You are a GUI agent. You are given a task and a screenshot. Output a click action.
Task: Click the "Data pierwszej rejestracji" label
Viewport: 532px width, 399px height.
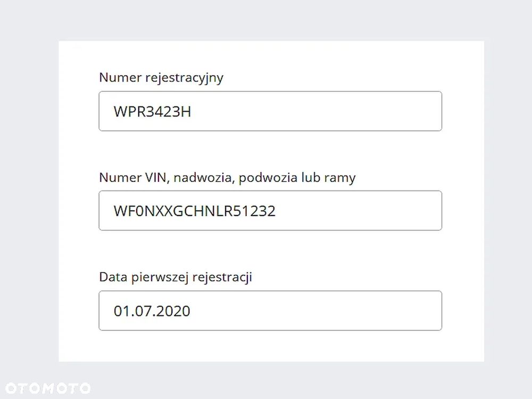[175, 277]
